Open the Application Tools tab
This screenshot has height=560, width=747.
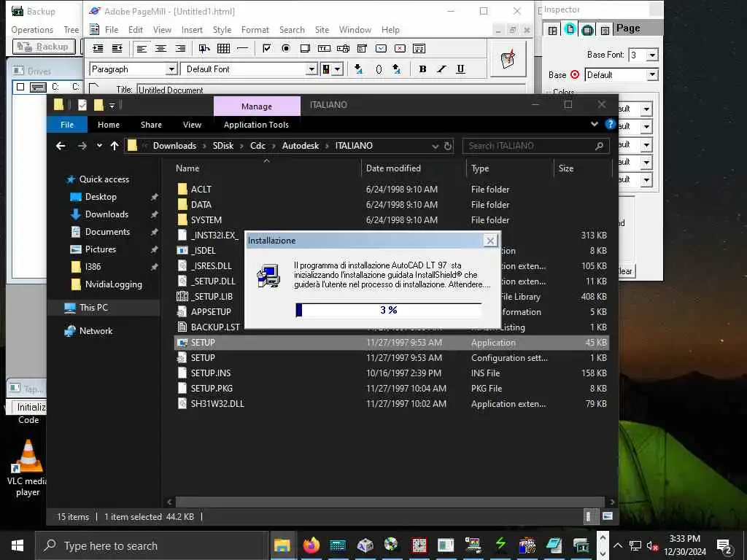click(x=256, y=125)
